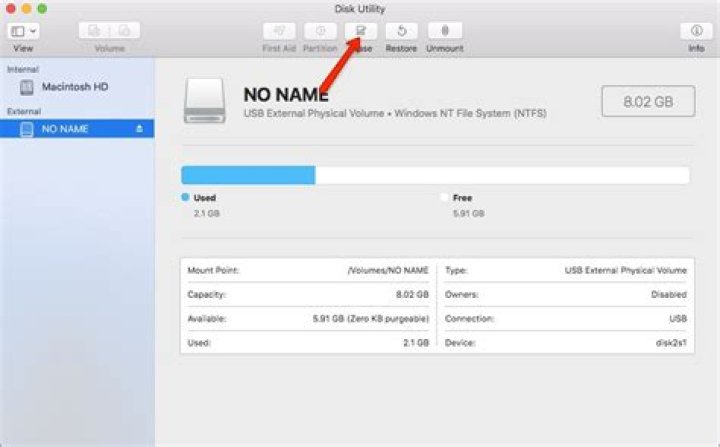Screen dimensions: 720x447
Task: Click the Erase toolbar button
Action: pos(361,31)
